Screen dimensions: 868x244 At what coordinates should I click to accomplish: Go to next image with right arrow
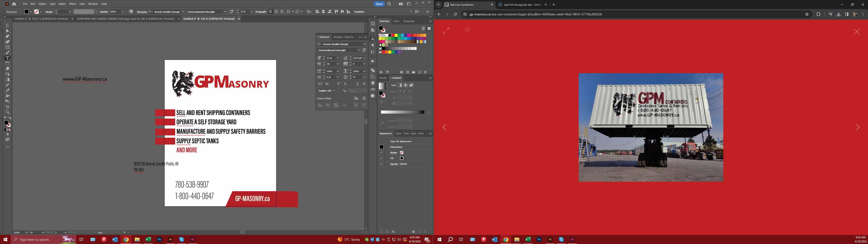858,127
